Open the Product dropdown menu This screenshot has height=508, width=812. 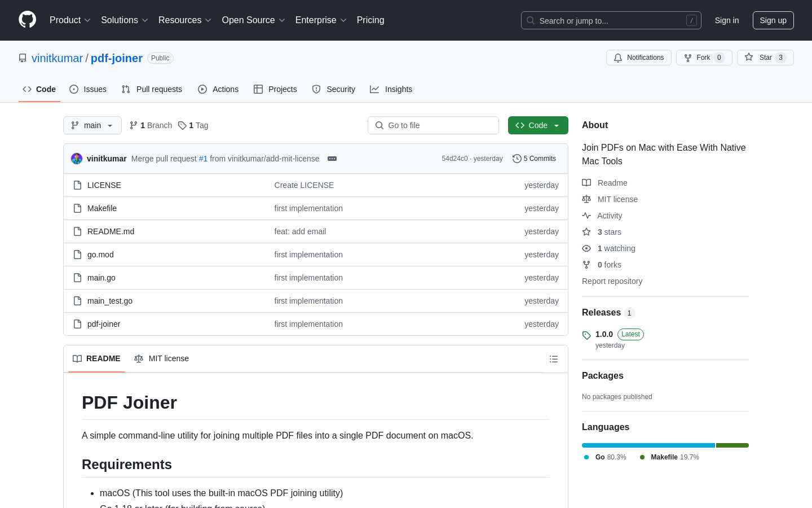[70, 20]
